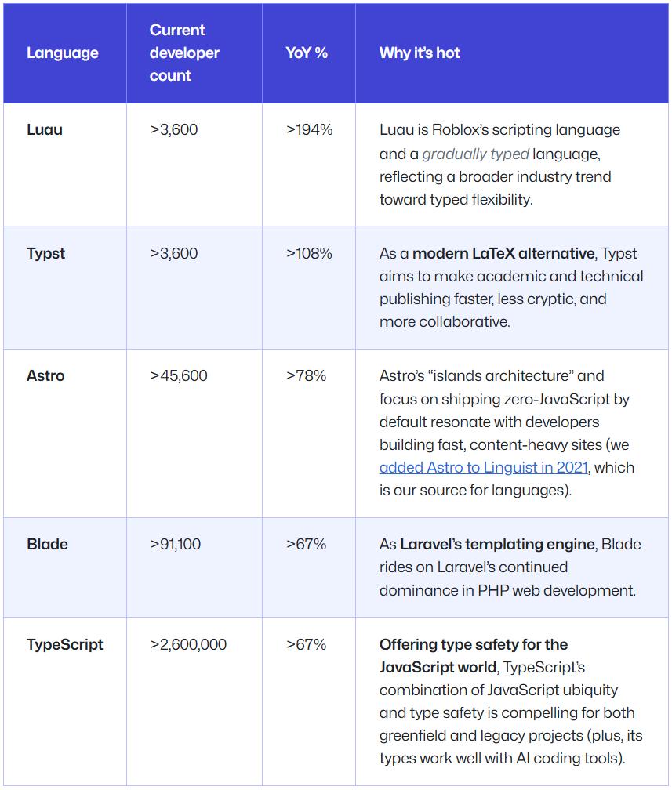Select the TypeScript language name cell
Viewport: 672px width, 790px height.
point(65,645)
